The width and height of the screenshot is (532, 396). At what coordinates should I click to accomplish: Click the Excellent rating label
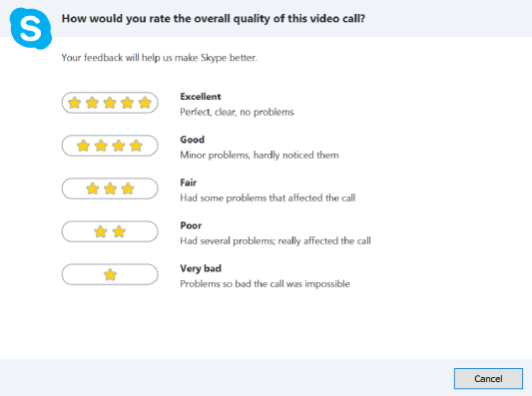[201, 97]
